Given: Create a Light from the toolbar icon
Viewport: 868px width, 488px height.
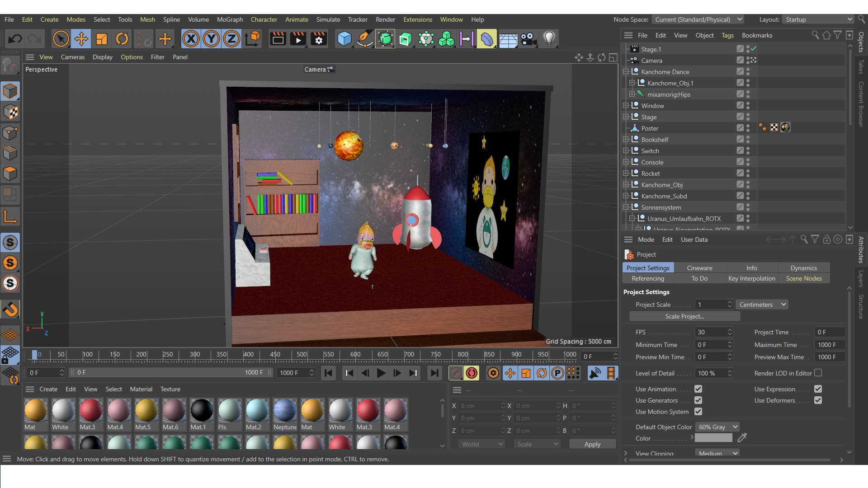Looking at the screenshot, I should point(548,38).
